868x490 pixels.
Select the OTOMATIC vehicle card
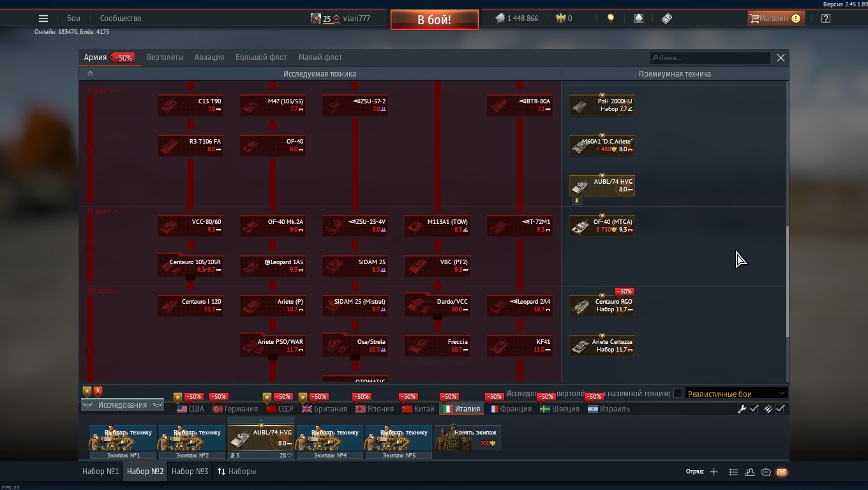pos(355,379)
